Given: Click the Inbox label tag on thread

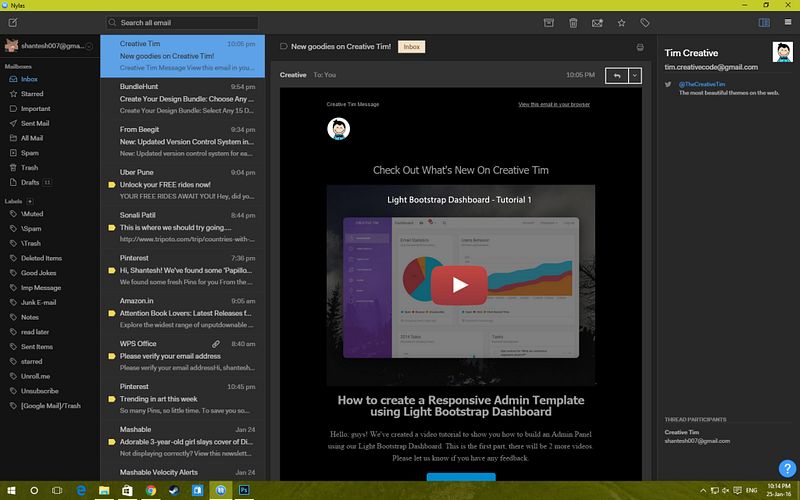Looking at the screenshot, I should [x=411, y=47].
